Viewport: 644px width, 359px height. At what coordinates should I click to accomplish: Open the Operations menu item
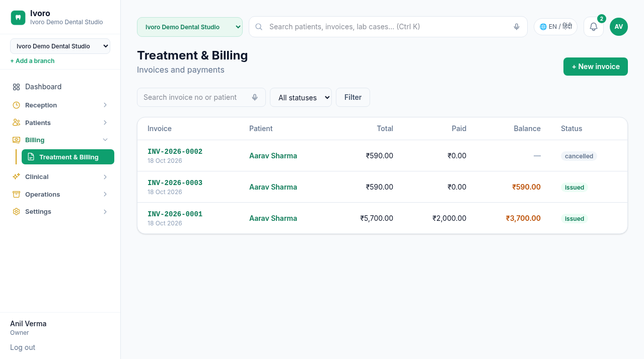tap(60, 194)
